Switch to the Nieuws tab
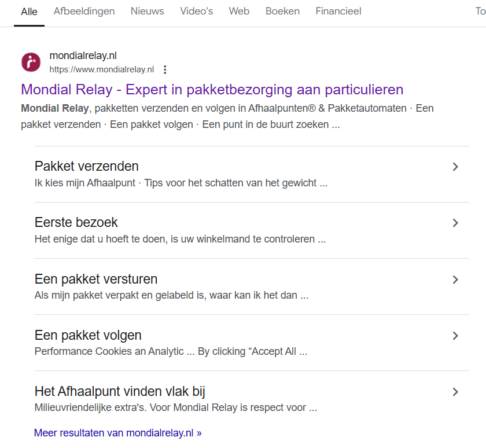This screenshot has width=486, height=448. click(x=147, y=11)
